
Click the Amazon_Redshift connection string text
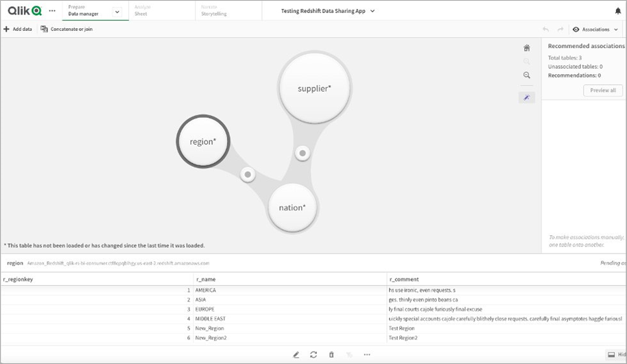point(118,263)
